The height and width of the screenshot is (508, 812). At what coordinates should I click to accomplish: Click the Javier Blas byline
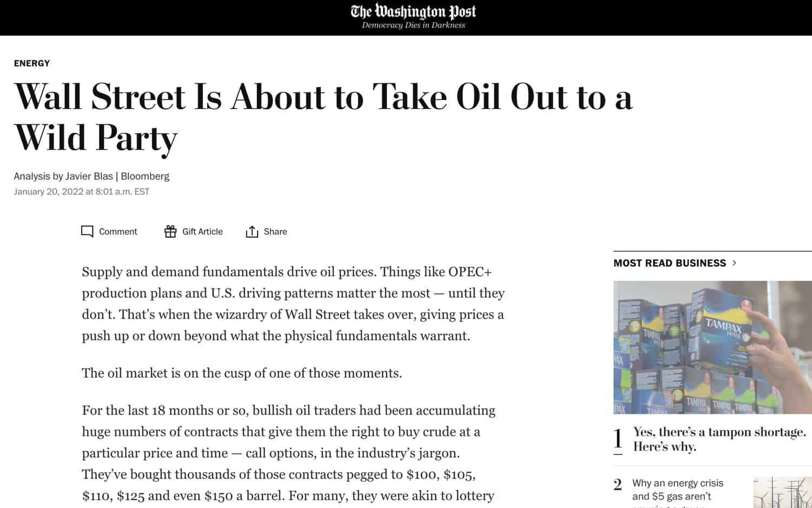[x=89, y=177]
